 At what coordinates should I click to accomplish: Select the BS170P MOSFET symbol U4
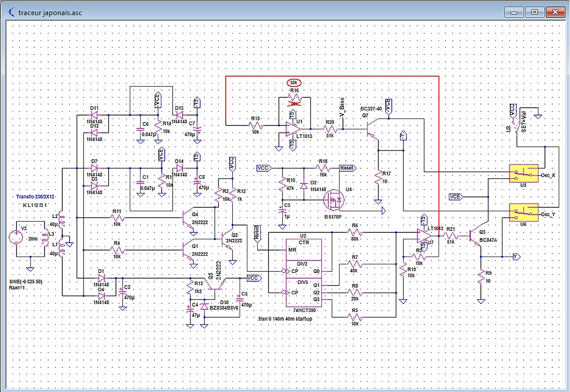point(335,199)
